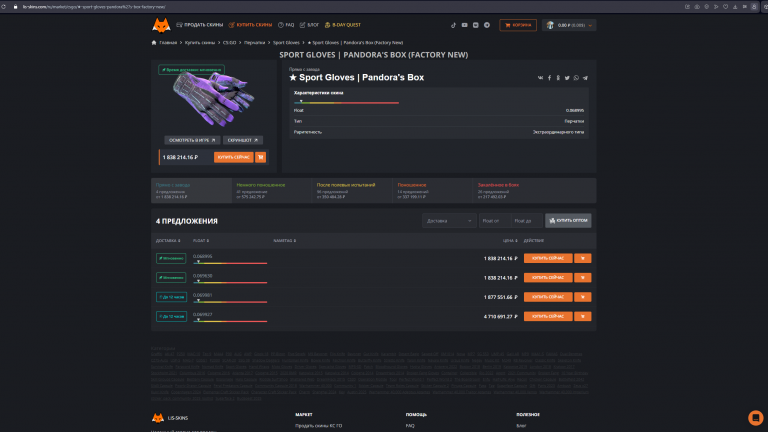Screen dimensions: 768x432
Task: Click Купить сейчас under glove image
Action: point(234,157)
